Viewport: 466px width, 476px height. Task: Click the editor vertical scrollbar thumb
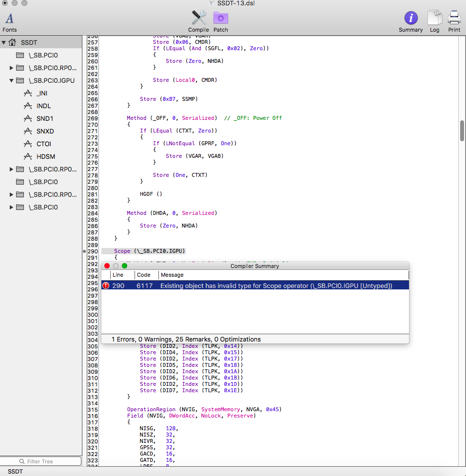[462, 131]
